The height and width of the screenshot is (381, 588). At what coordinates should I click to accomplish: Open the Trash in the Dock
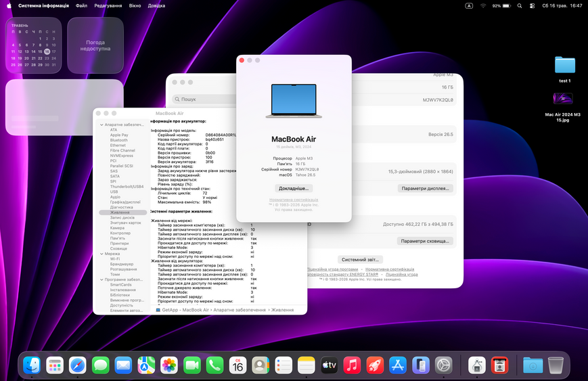tap(556, 365)
